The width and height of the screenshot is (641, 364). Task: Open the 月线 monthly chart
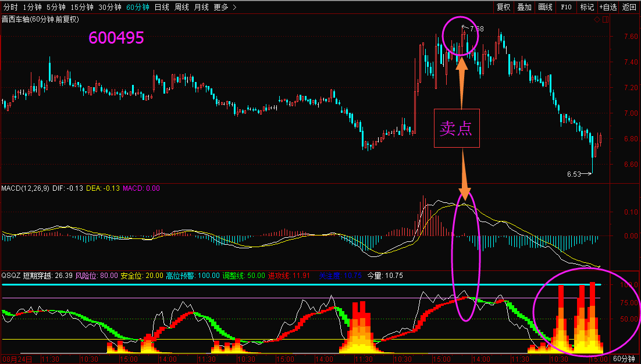(201, 7)
